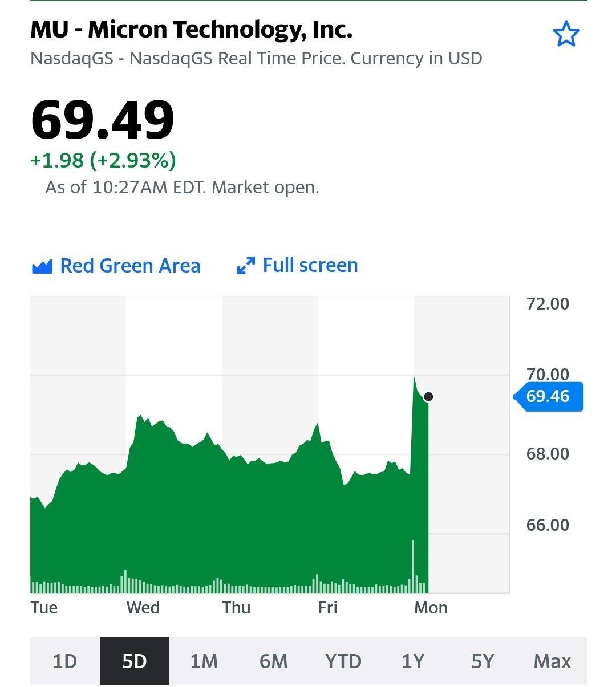Click the full screen expand arrows icon
The image size is (616, 687).
[x=246, y=266]
